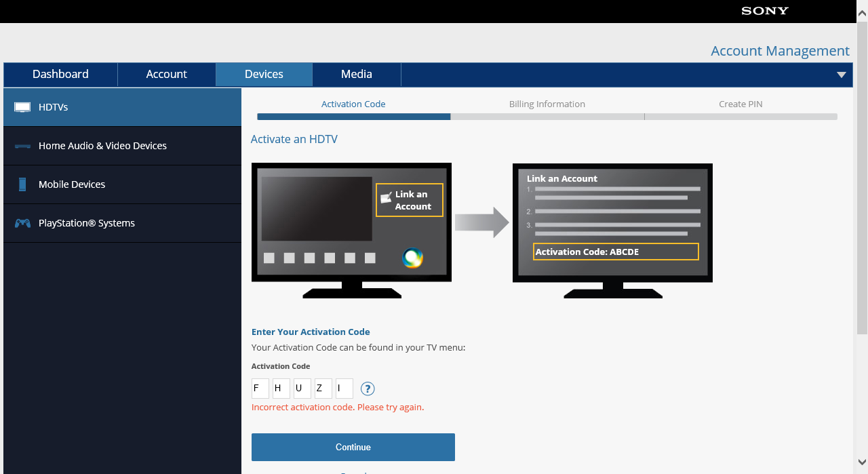Image resolution: width=868 pixels, height=474 pixels.
Task: Select the Devices tab
Action: (264, 75)
